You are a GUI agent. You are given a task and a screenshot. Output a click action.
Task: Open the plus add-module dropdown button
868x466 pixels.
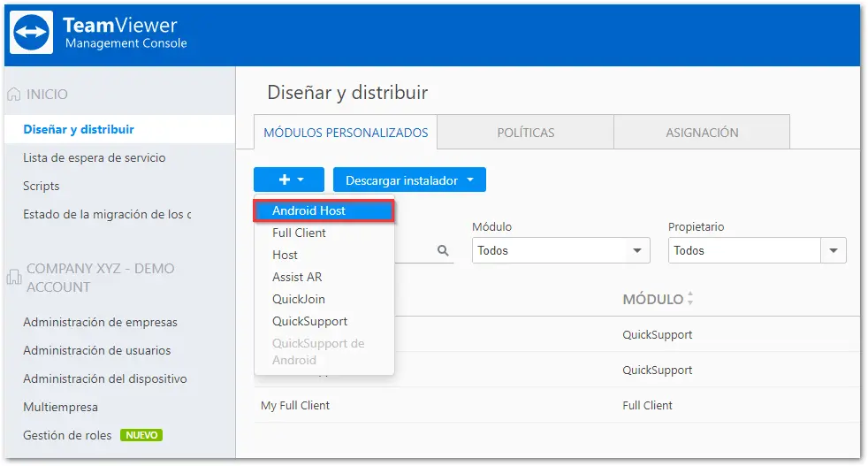(289, 180)
